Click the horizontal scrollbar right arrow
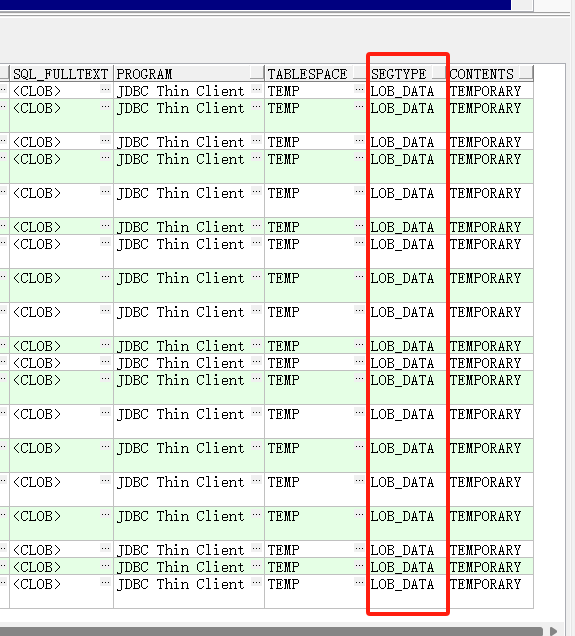The image size is (575, 636). [x=554, y=631]
